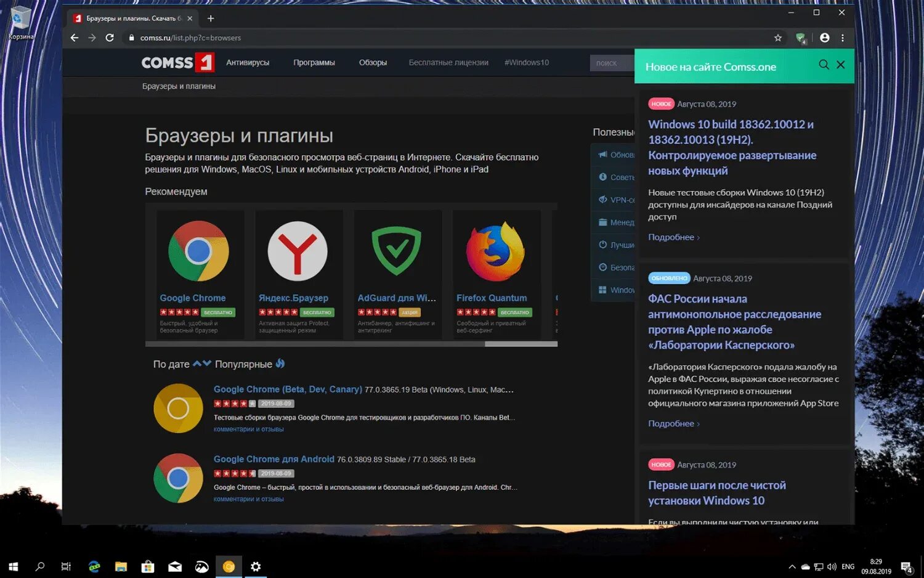The image size is (924, 578).
Task: Click ENG language indicator in tray
Action: (x=848, y=567)
